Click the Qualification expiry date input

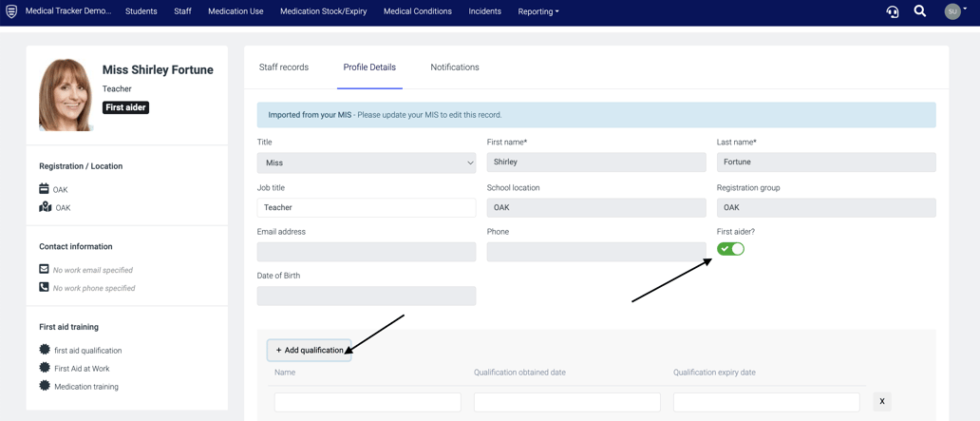pos(766,402)
